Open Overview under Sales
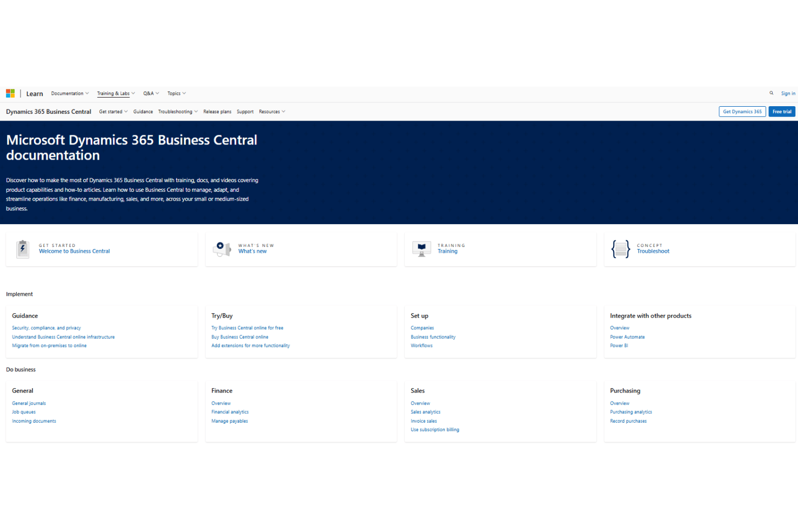798x532 pixels. (x=421, y=403)
